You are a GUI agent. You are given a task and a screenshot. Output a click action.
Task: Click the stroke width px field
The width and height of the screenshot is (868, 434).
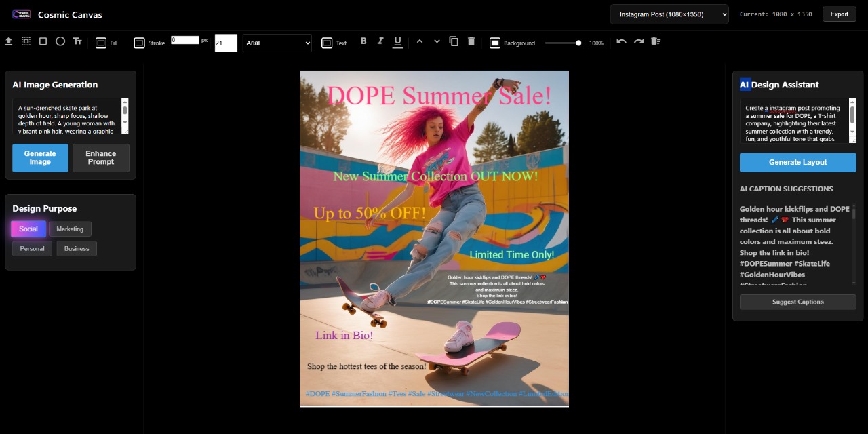coord(185,40)
